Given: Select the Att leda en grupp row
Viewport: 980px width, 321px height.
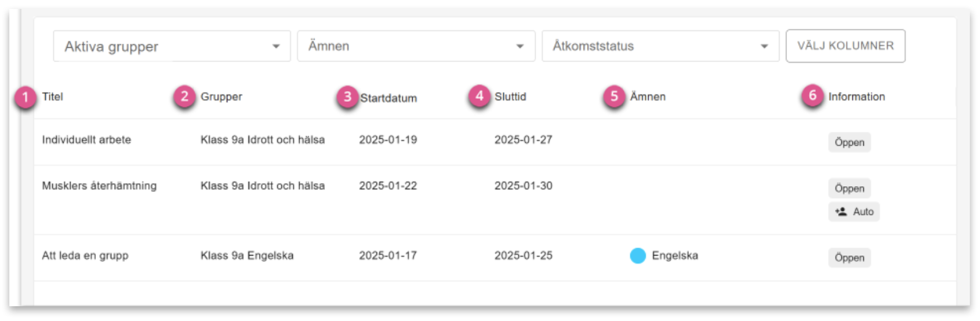Looking at the screenshot, I should pyautogui.click(x=495, y=258).
